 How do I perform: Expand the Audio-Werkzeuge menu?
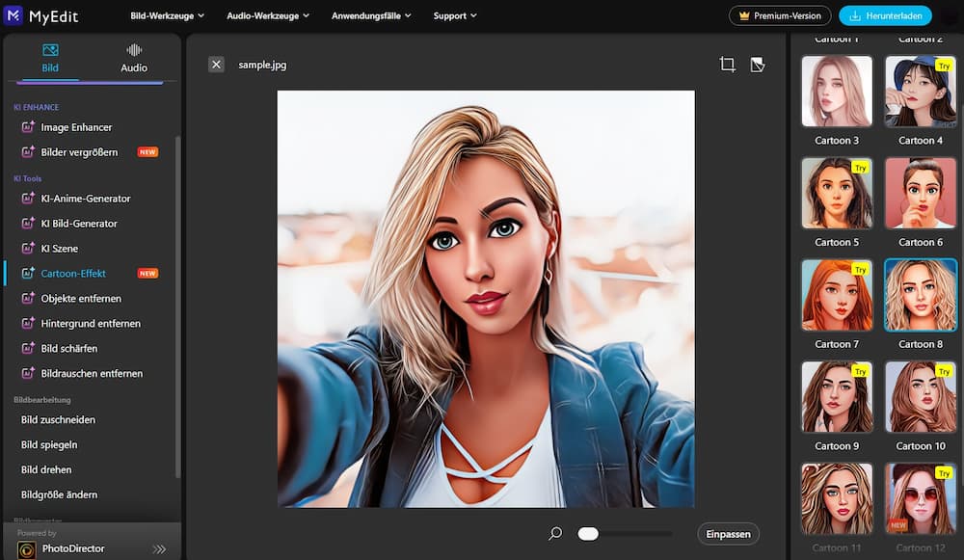[268, 16]
